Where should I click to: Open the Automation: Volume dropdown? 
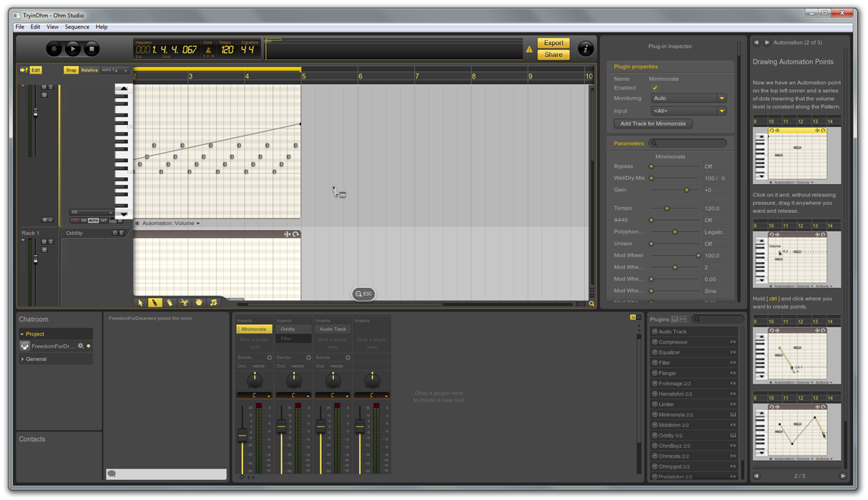[x=171, y=224]
